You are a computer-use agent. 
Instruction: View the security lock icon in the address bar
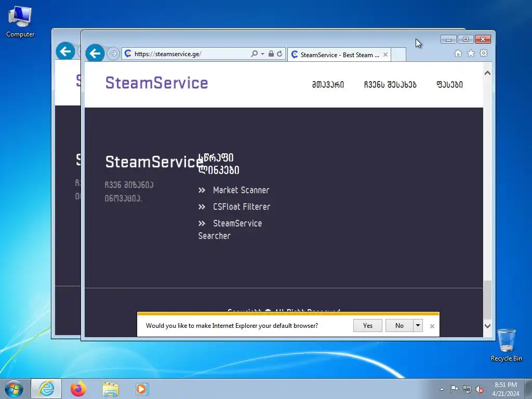[271, 54]
